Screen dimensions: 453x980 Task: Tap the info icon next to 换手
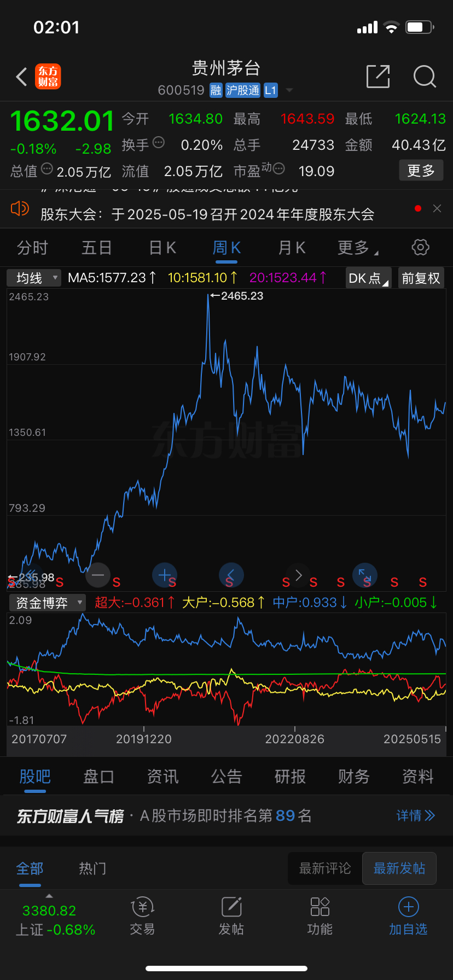(159, 143)
